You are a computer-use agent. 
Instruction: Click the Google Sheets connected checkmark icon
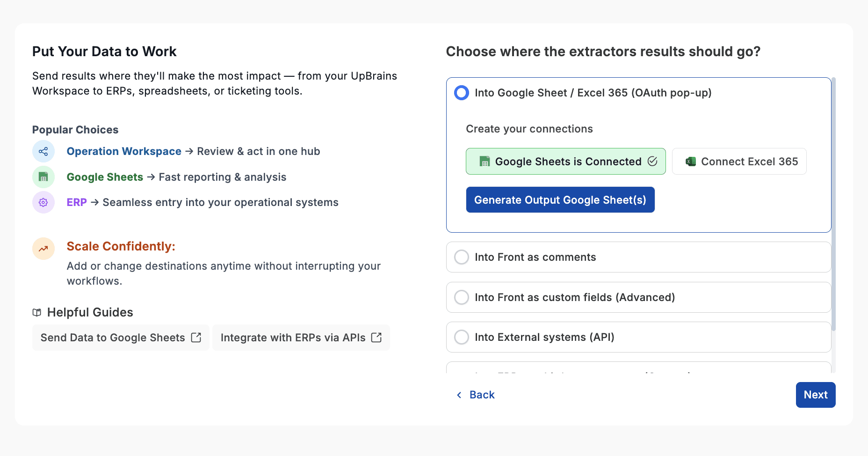652,162
